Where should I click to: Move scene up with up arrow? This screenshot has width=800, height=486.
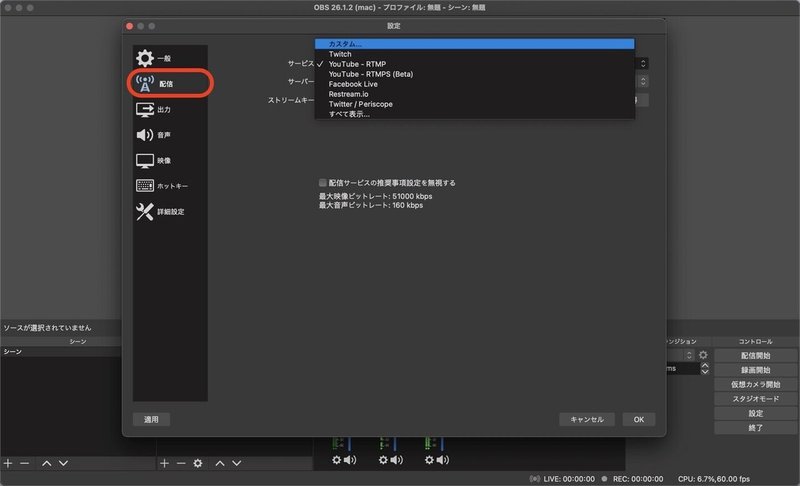click(x=46, y=463)
